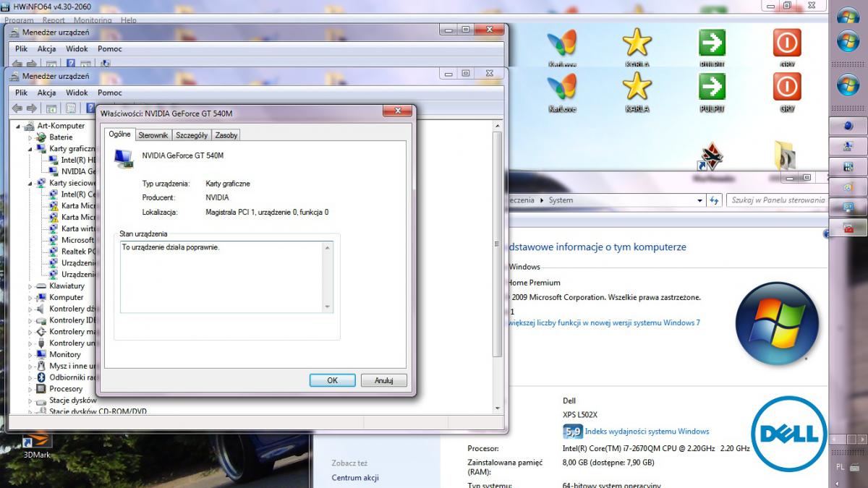This screenshot has height=488, width=868.
Task: Click the Back arrow in front Device Manager toolbar
Action: 17,108
